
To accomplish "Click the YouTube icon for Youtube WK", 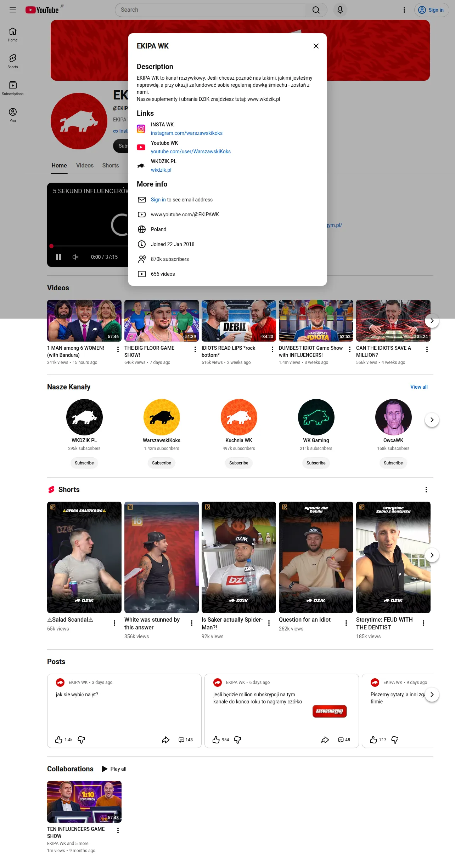I will tap(141, 147).
